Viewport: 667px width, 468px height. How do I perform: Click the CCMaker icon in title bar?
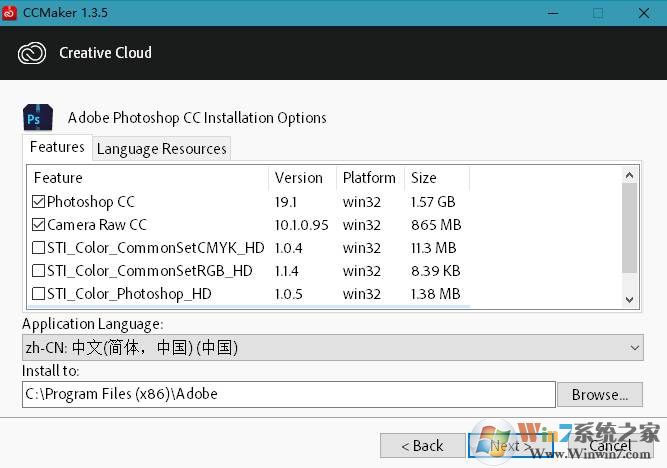pyautogui.click(x=12, y=13)
